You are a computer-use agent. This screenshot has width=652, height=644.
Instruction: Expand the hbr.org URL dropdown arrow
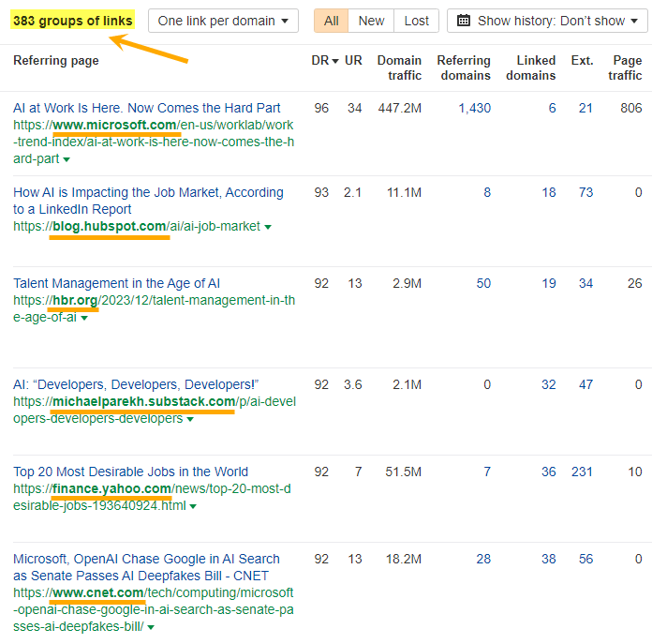click(x=84, y=319)
